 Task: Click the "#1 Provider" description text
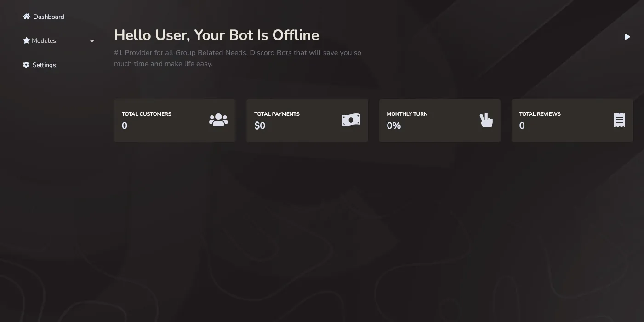tap(237, 58)
